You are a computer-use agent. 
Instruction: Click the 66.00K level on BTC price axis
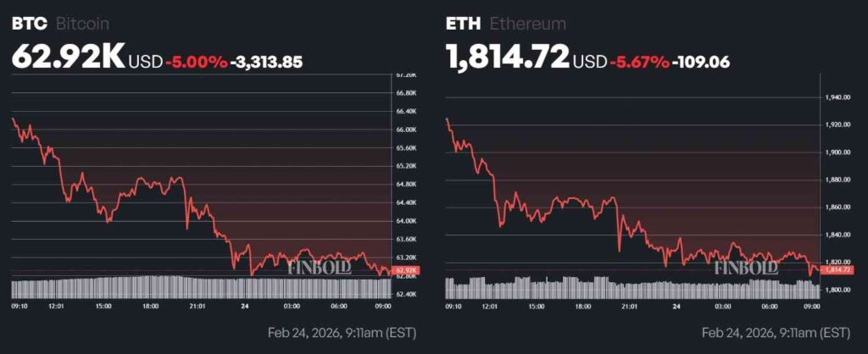406,130
